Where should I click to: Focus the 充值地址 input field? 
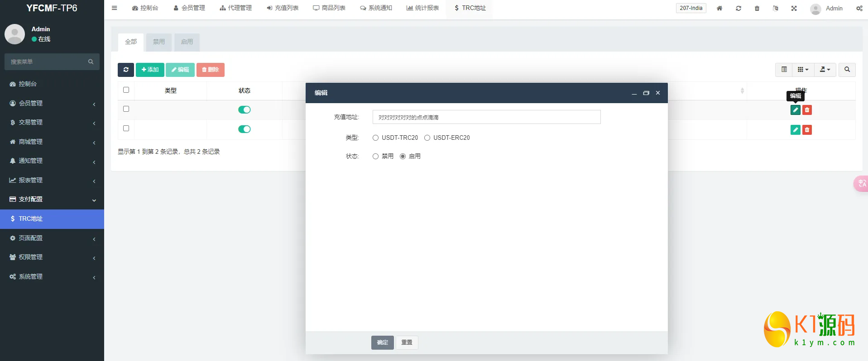point(487,117)
